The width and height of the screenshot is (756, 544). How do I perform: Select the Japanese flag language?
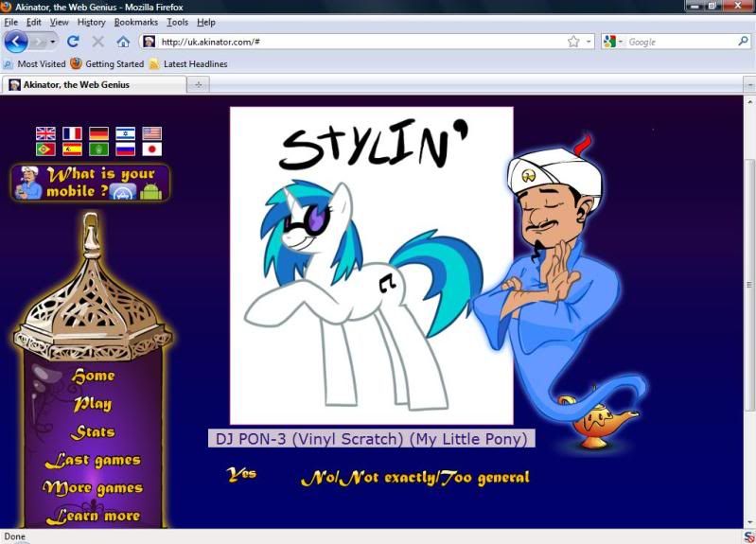pyautogui.click(x=152, y=149)
